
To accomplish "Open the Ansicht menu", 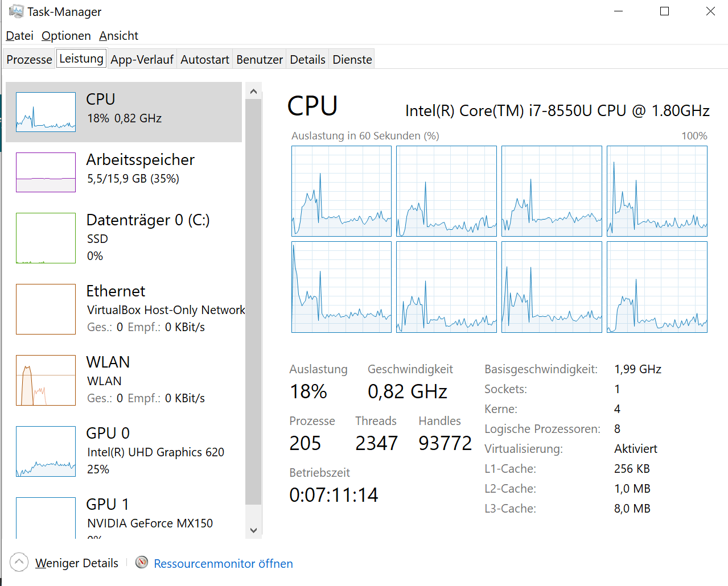I will click(x=118, y=35).
